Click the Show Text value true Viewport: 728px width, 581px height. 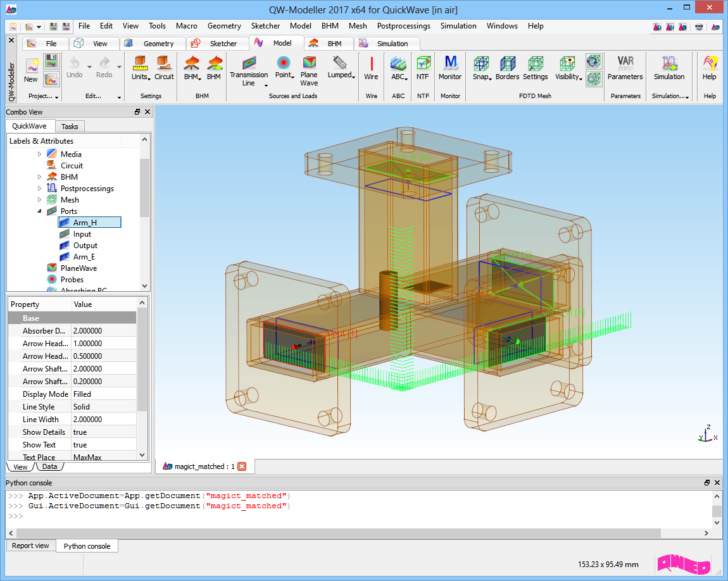[x=104, y=444]
